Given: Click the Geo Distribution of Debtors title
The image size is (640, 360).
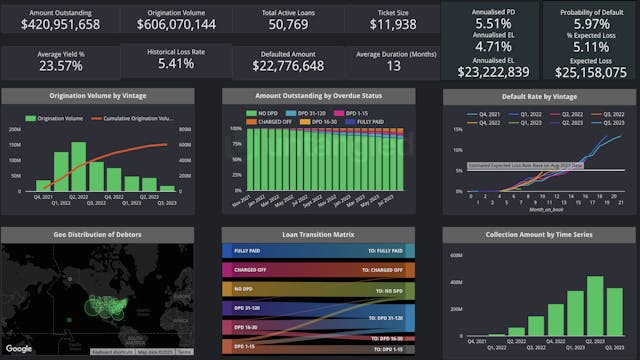Looking at the screenshot, I should [x=97, y=235].
